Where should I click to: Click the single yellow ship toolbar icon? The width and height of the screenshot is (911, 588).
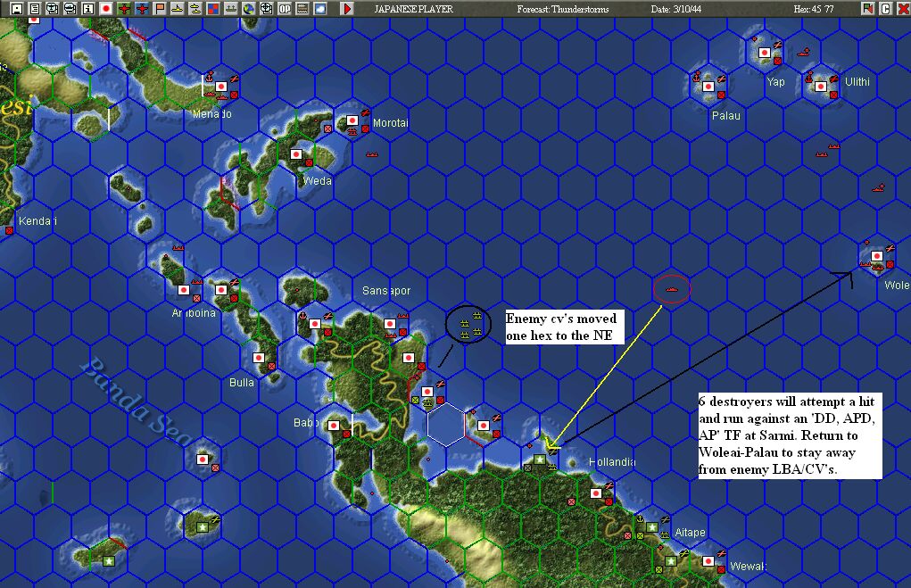coord(178,9)
